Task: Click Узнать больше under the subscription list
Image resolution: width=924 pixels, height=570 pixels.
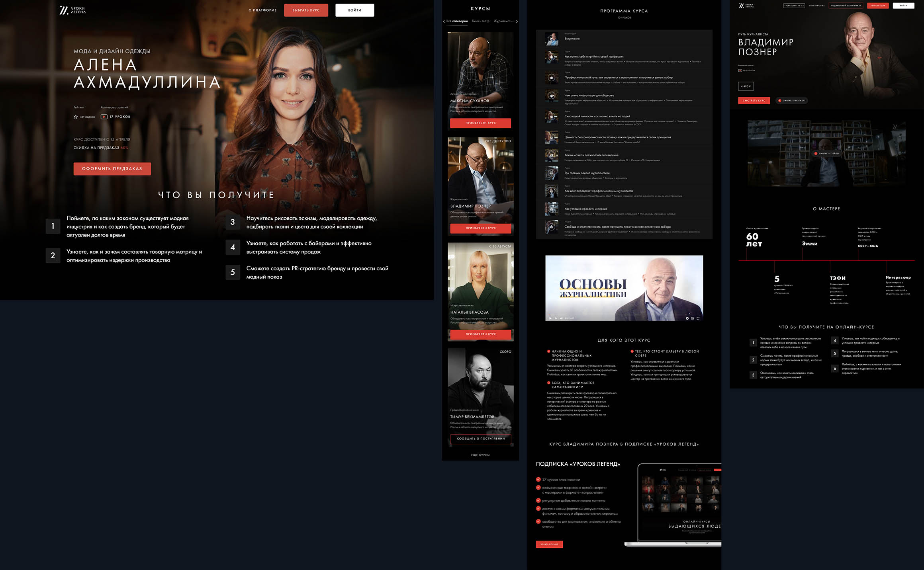Action: coord(549,544)
